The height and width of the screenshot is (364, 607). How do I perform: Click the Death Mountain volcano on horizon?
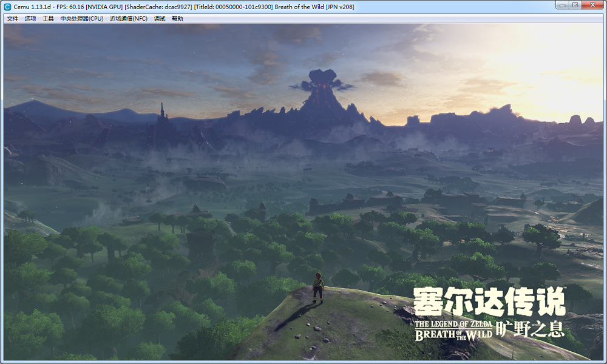(322, 92)
